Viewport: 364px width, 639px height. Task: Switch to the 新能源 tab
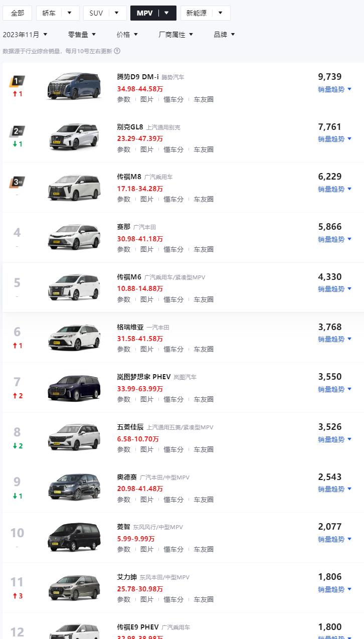coord(206,13)
